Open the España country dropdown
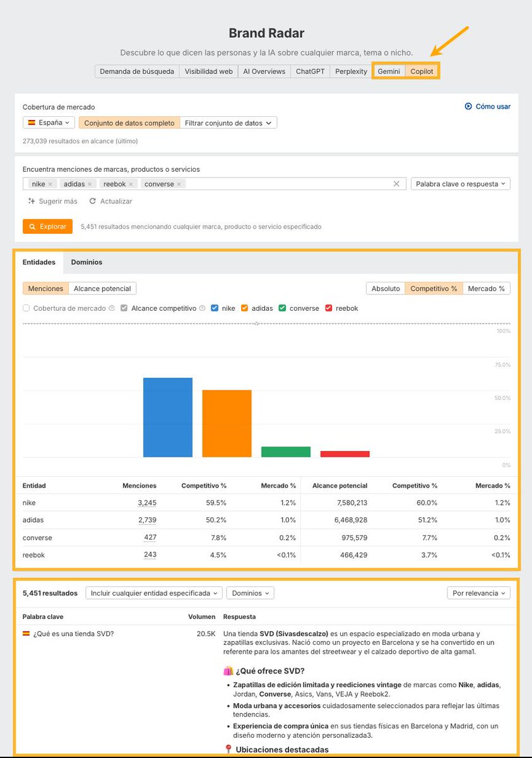The image size is (532, 758). [49, 123]
